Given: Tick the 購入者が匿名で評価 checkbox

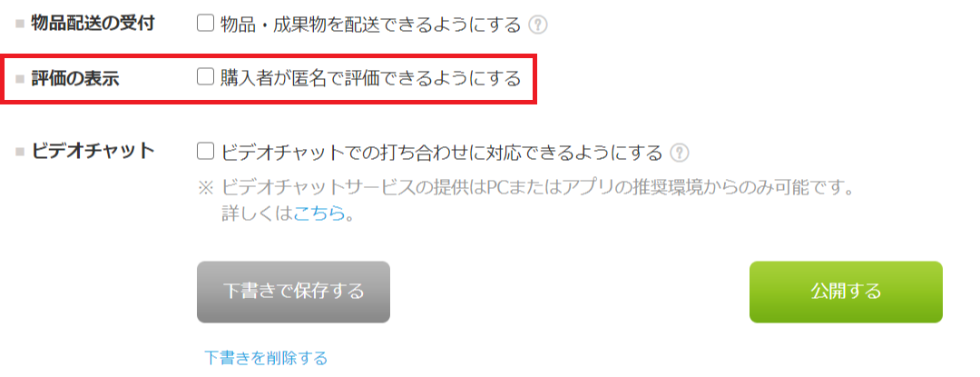Looking at the screenshot, I should pyautogui.click(x=205, y=77).
